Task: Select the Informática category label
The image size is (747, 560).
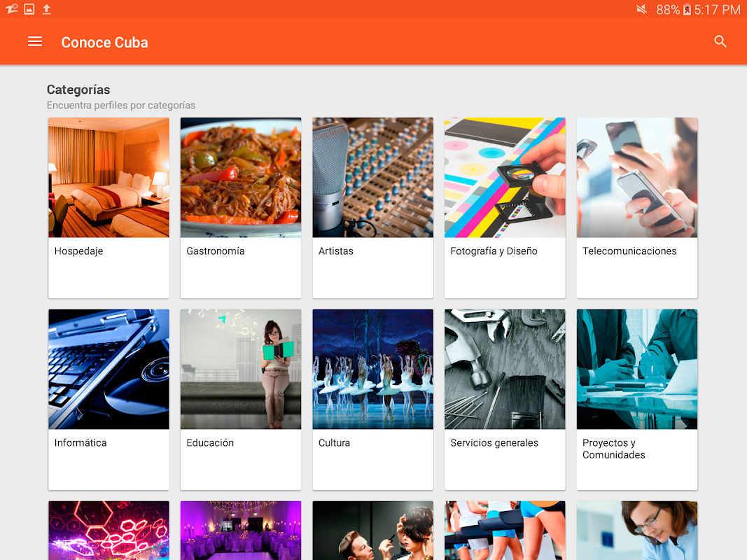Action: point(81,443)
